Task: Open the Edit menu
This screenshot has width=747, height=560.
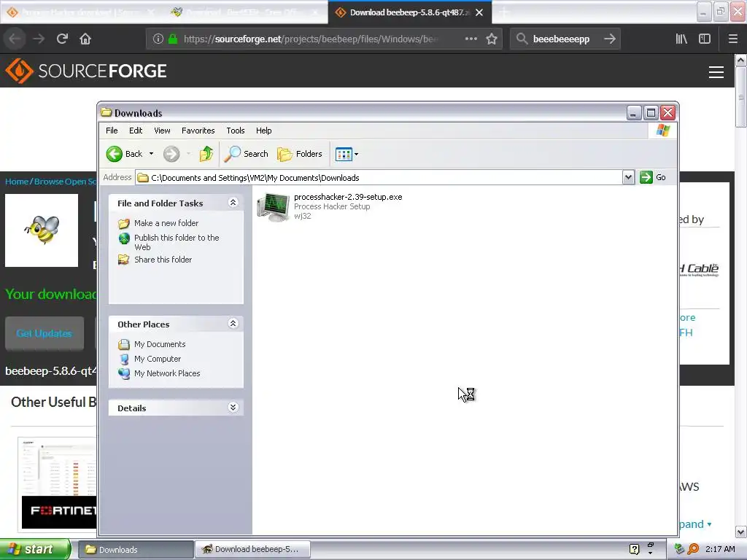Action: point(136,131)
